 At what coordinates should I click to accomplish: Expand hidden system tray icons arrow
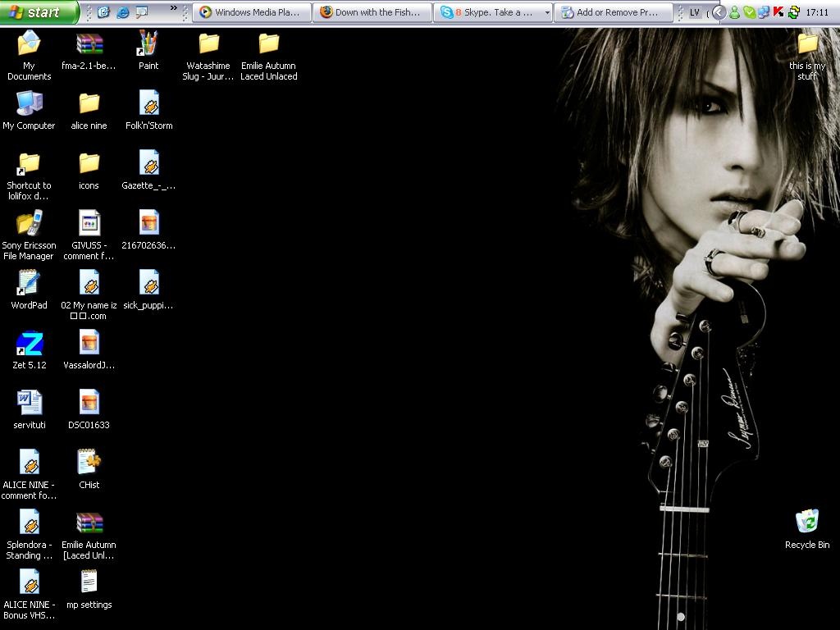(x=719, y=12)
